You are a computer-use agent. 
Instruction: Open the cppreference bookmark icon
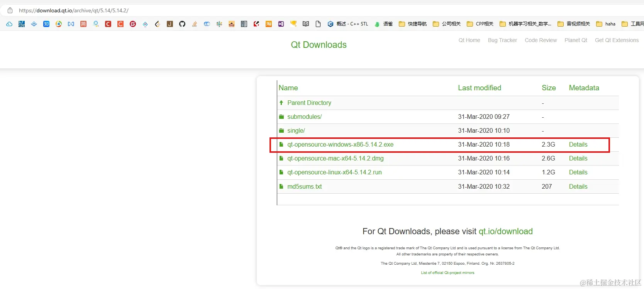[x=22, y=24]
